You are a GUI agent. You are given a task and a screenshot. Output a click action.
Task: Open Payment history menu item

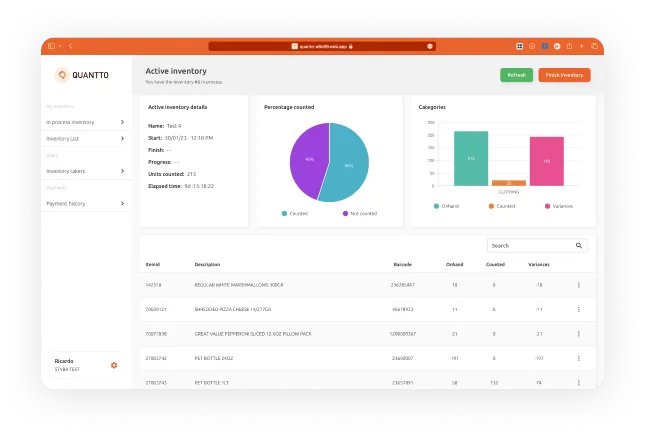coord(86,203)
